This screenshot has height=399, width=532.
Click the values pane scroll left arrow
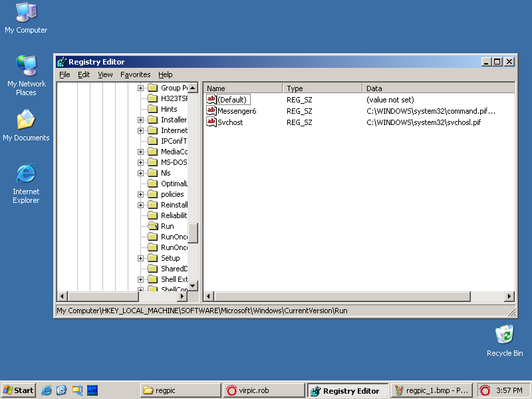pos(208,296)
